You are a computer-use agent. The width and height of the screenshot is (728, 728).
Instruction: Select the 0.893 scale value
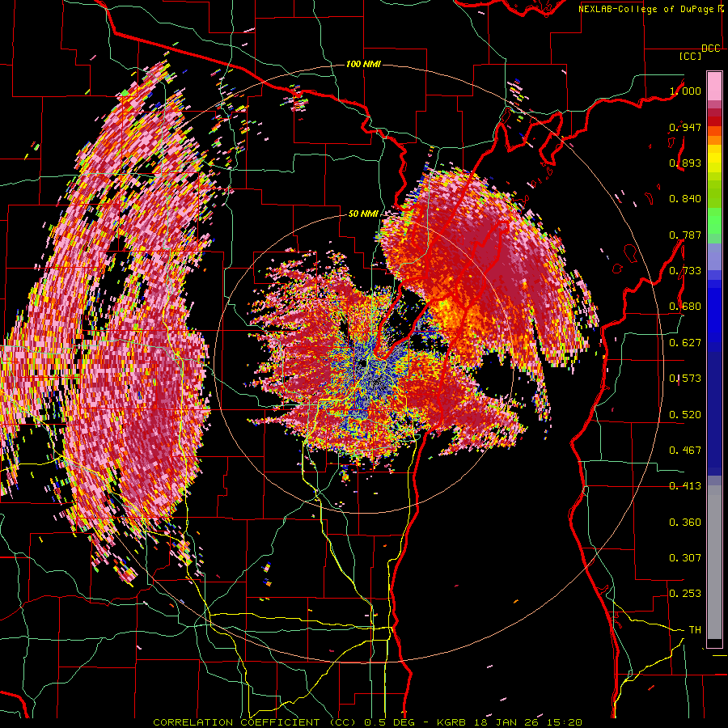click(x=685, y=163)
